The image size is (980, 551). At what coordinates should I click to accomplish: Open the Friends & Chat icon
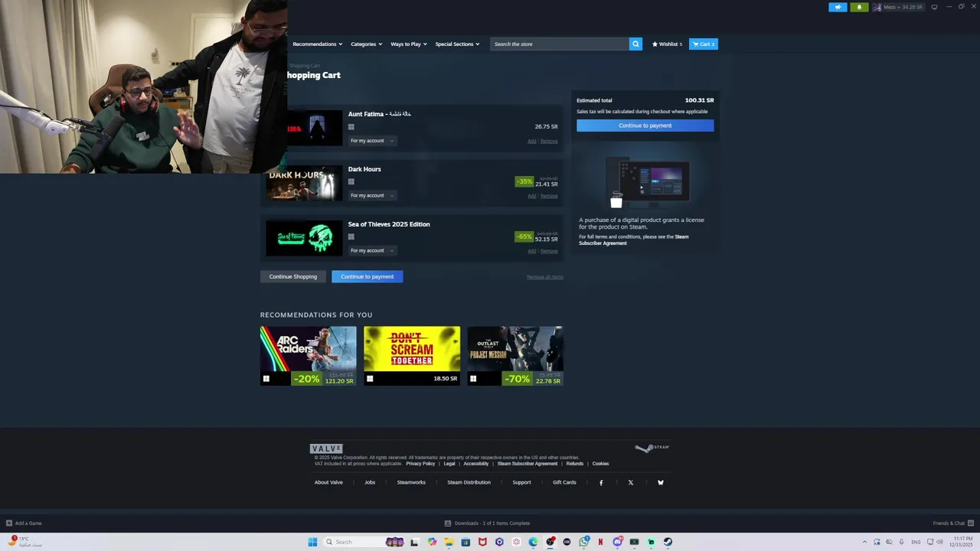[x=971, y=523]
